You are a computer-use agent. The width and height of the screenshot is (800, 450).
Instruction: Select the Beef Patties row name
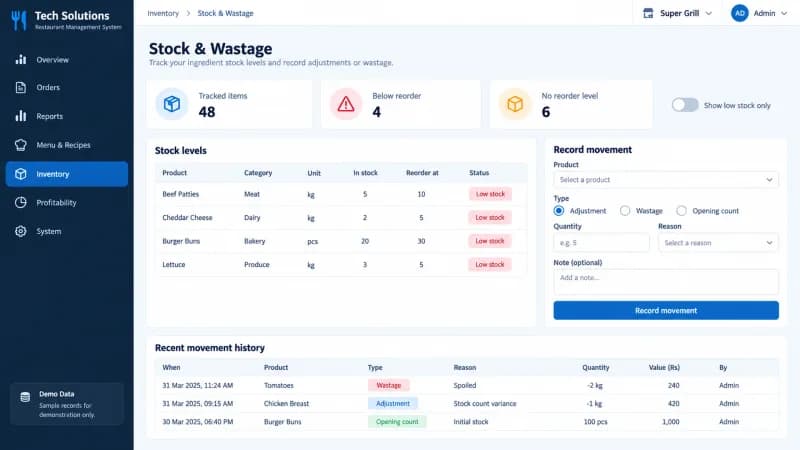click(181, 194)
